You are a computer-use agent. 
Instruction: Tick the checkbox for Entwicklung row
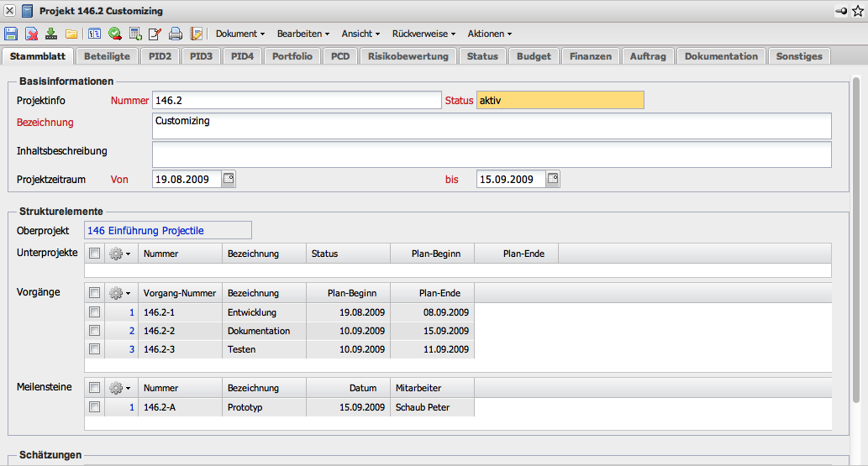pyautogui.click(x=95, y=312)
